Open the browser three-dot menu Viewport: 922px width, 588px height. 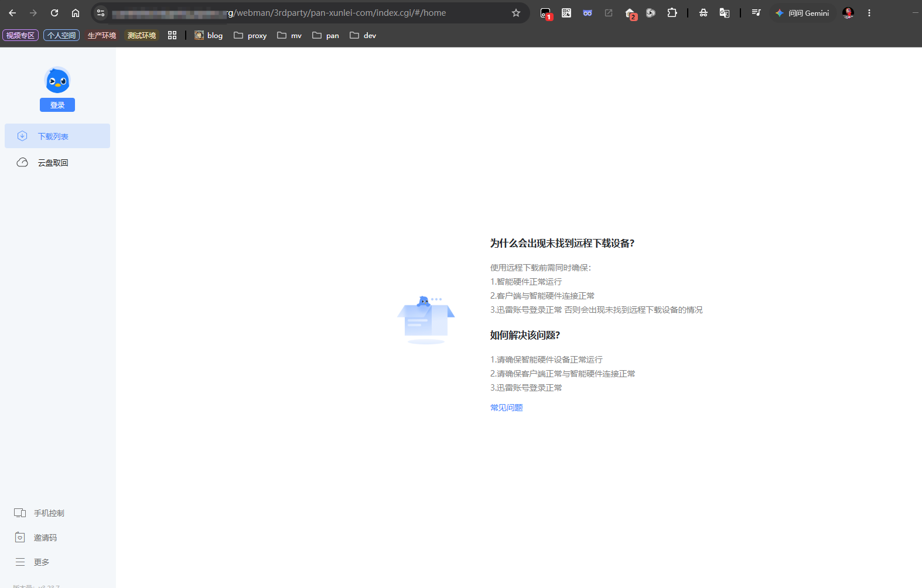pos(869,13)
